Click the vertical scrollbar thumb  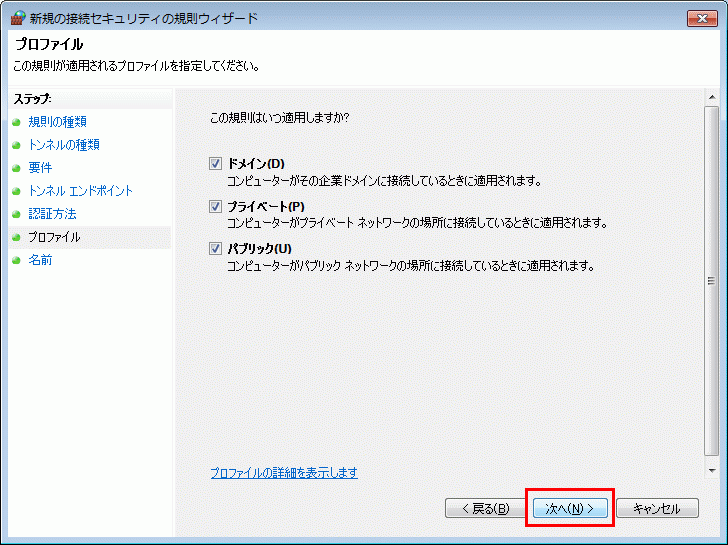click(711, 281)
